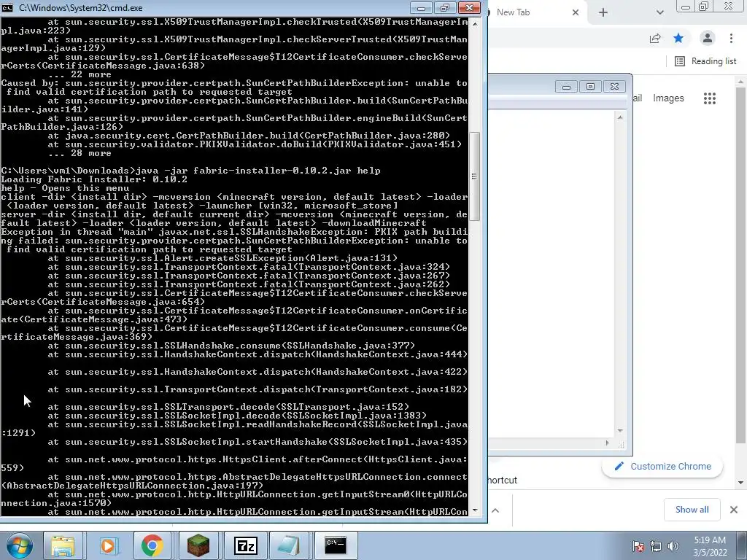Click the java -jar fabric-installer command line

190,171
